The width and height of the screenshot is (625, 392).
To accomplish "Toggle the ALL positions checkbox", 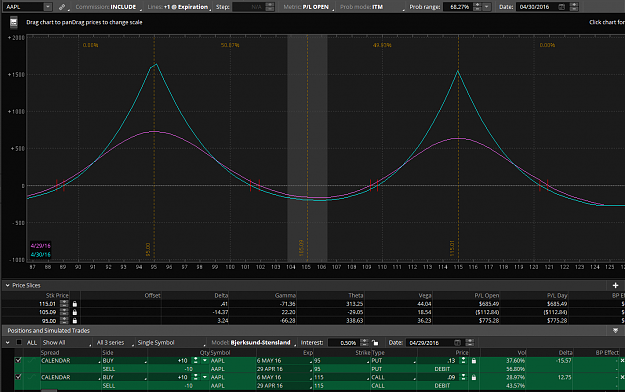I will pyautogui.click(x=19, y=343).
